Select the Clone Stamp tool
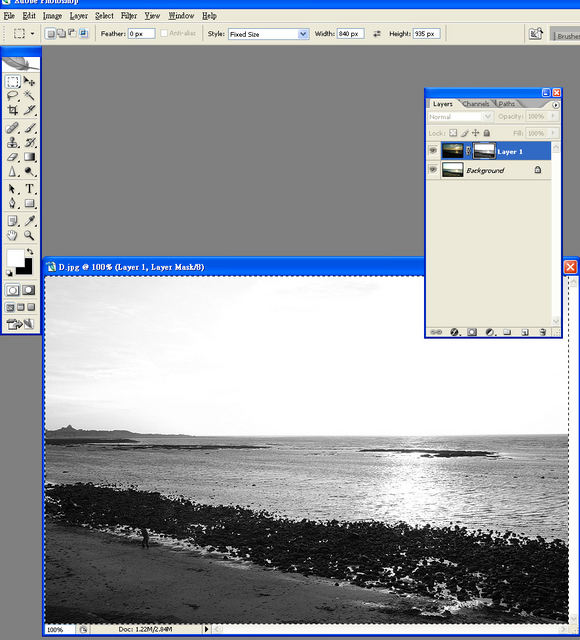Screen dimensions: 580x640 tap(13, 142)
